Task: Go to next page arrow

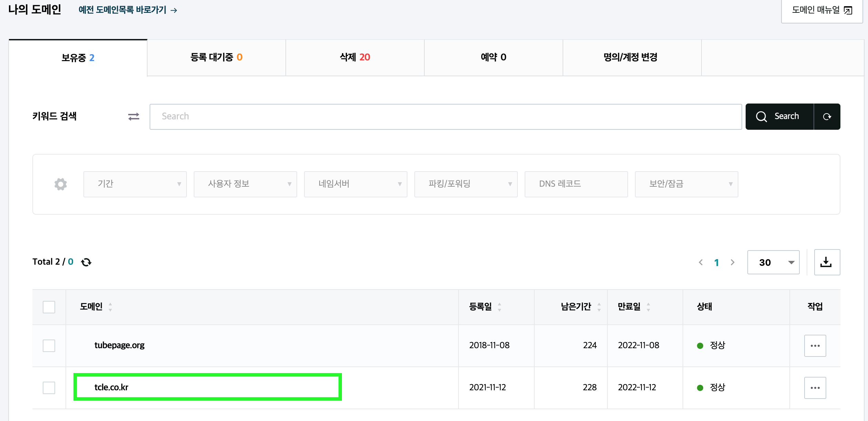Action: pos(733,263)
